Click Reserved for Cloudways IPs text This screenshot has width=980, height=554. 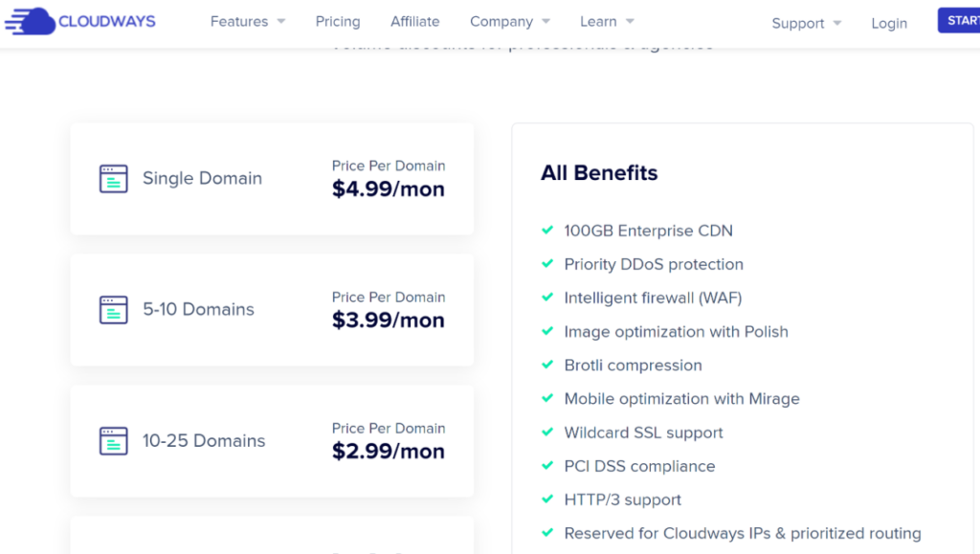[743, 533]
